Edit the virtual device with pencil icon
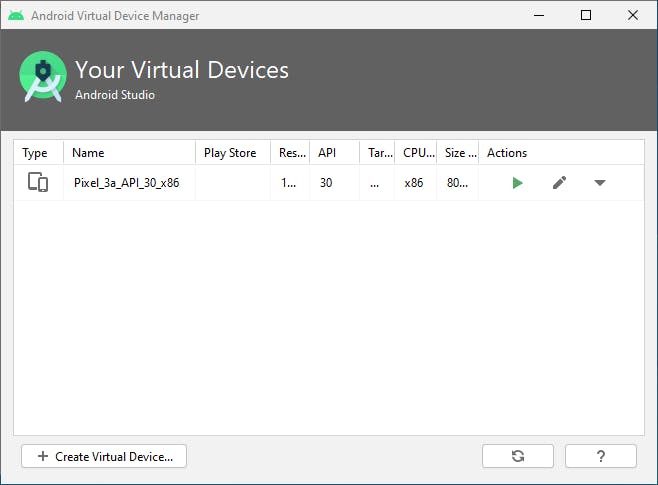This screenshot has height=485, width=658. click(559, 183)
